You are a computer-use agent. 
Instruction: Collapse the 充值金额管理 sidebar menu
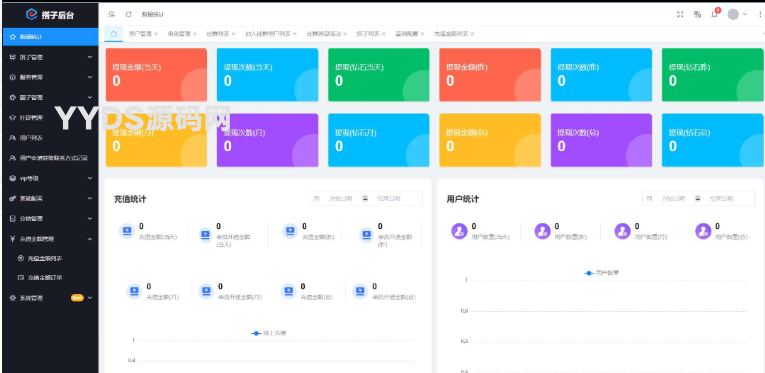(x=50, y=239)
